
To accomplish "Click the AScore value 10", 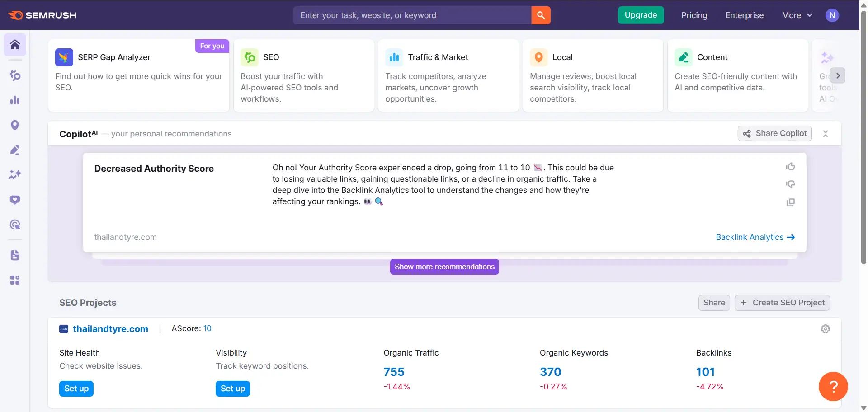I will 208,328.
